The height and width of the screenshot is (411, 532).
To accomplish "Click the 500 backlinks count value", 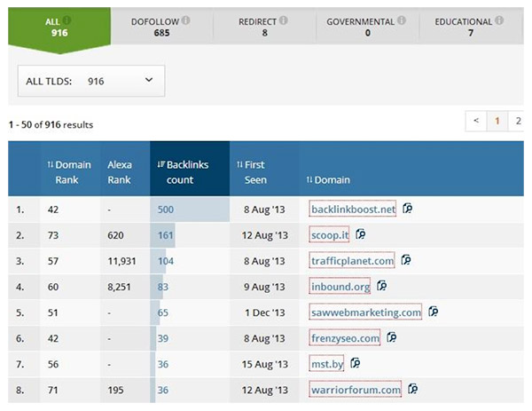I will click(166, 209).
